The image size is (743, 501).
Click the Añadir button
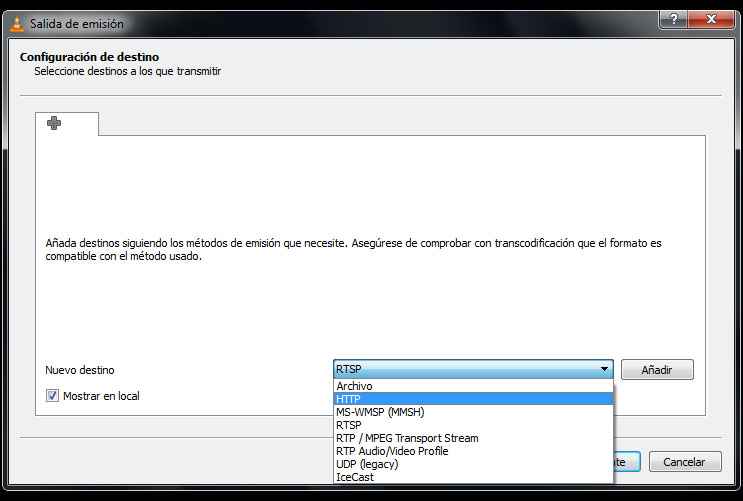pos(657,370)
